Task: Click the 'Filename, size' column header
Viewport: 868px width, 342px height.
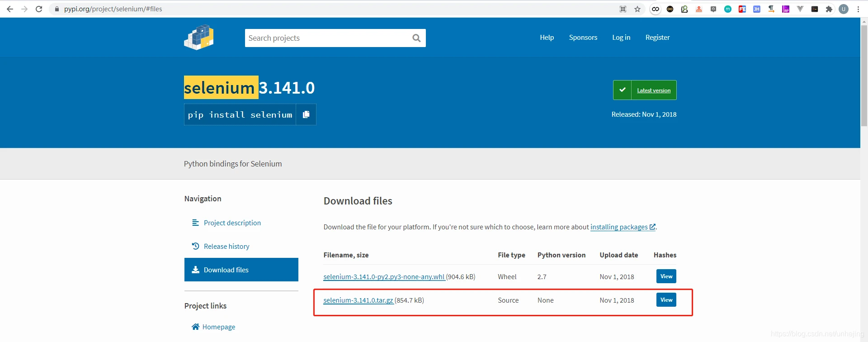Action: tap(346, 255)
